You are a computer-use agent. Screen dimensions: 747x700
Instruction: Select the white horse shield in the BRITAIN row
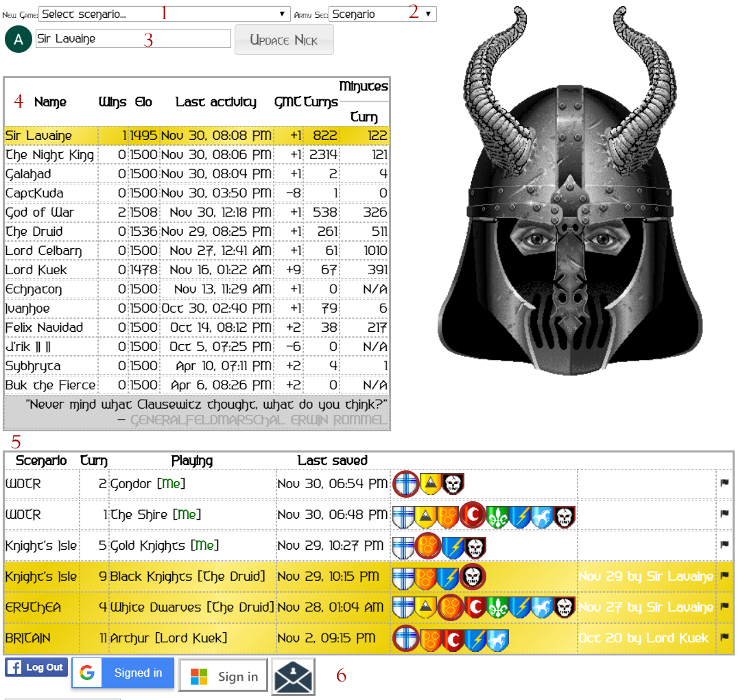tap(498, 638)
